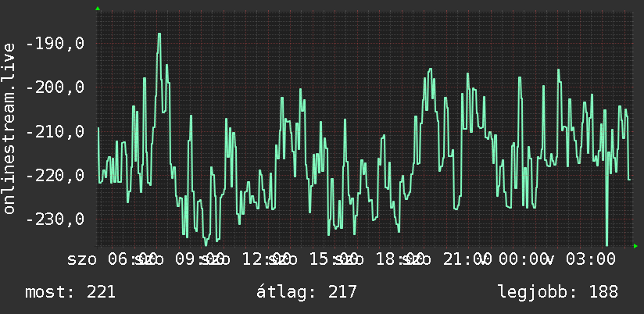Click the -210,0 y-axis label
The width and height of the screenshot is (644, 314).
tap(55, 131)
